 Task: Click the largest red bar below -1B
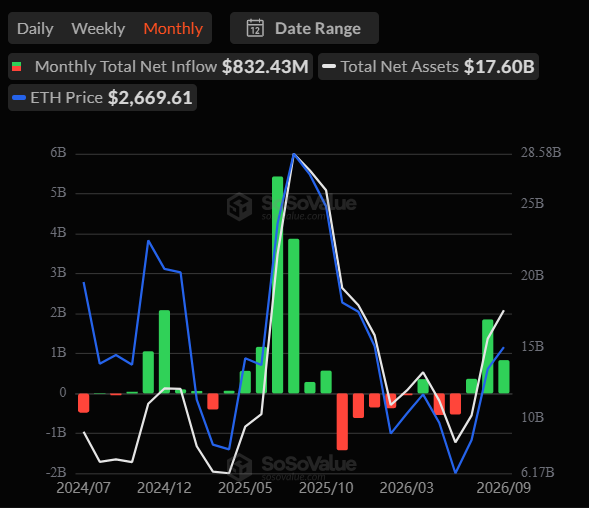342,422
